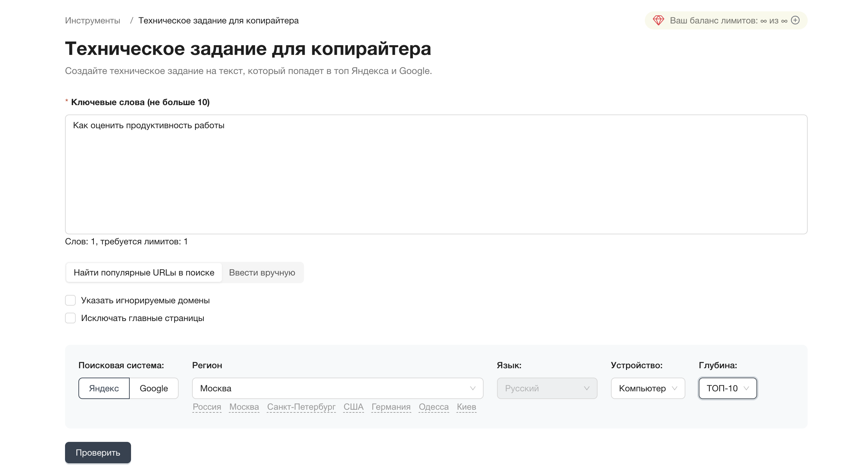868x472 pixels.
Task: Click the plus icon near balance limits
Action: click(x=796, y=20)
